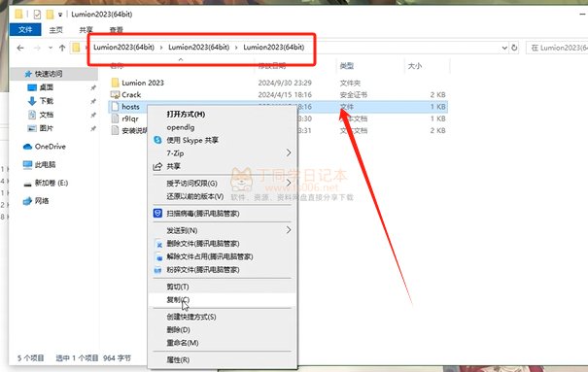
Task: Switch to the 主页 ribbon tab
Action: (x=55, y=30)
